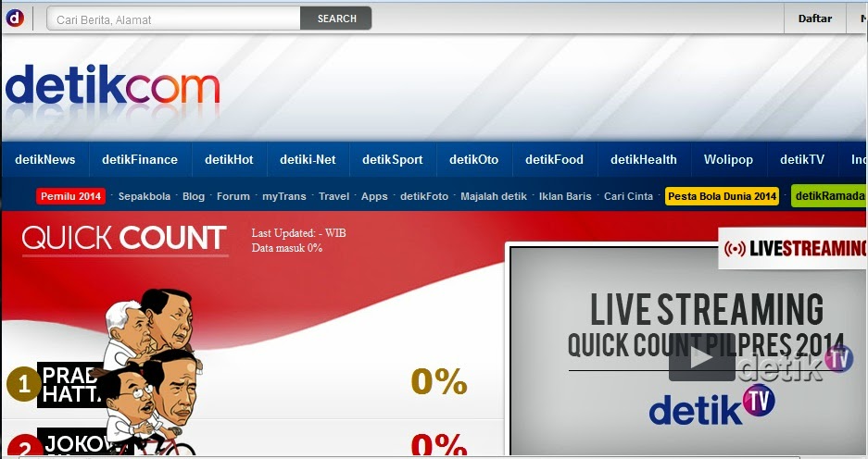Go to the Blog link
The height and width of the screenshot is (459, 868).
(194, 196)
